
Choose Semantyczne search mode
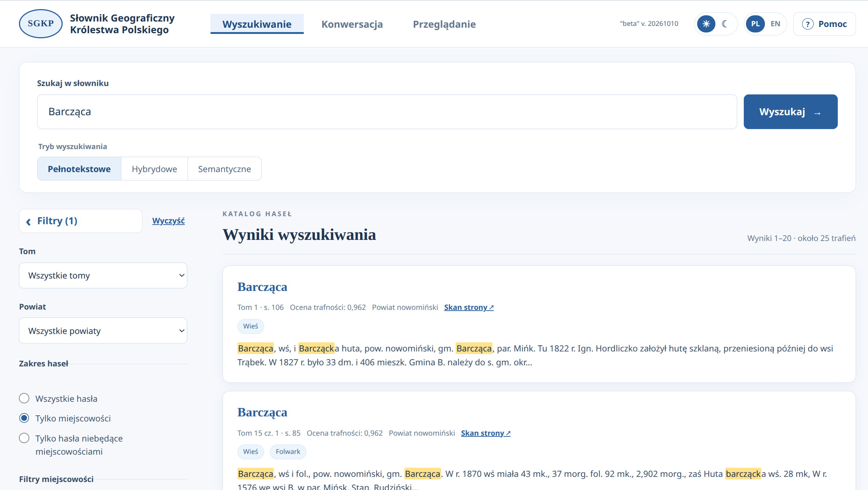point(224,169)
